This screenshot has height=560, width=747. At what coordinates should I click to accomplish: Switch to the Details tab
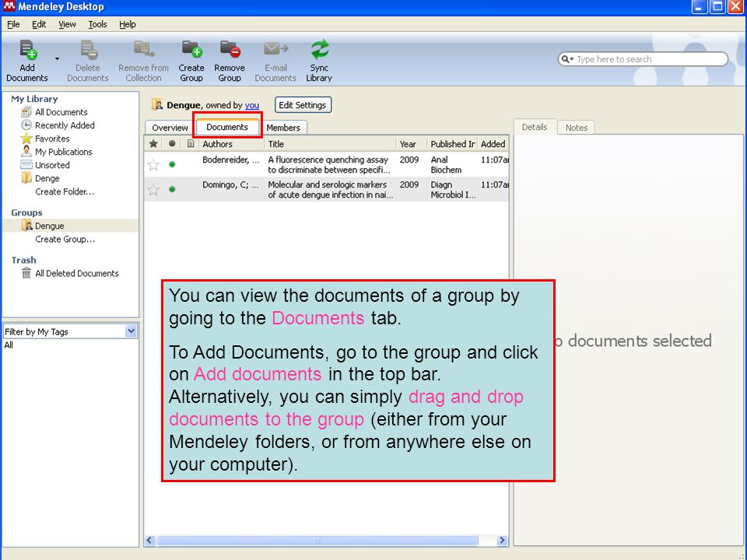[535, 127]
